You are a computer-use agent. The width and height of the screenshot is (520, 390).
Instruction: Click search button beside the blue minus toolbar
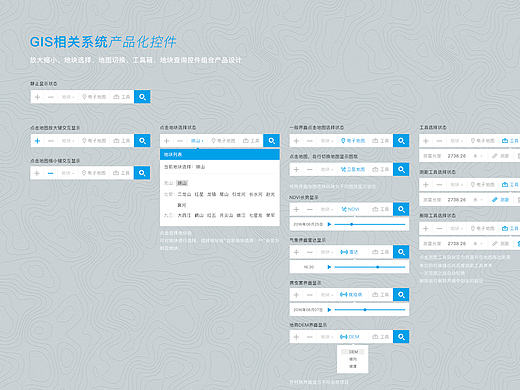142,173
